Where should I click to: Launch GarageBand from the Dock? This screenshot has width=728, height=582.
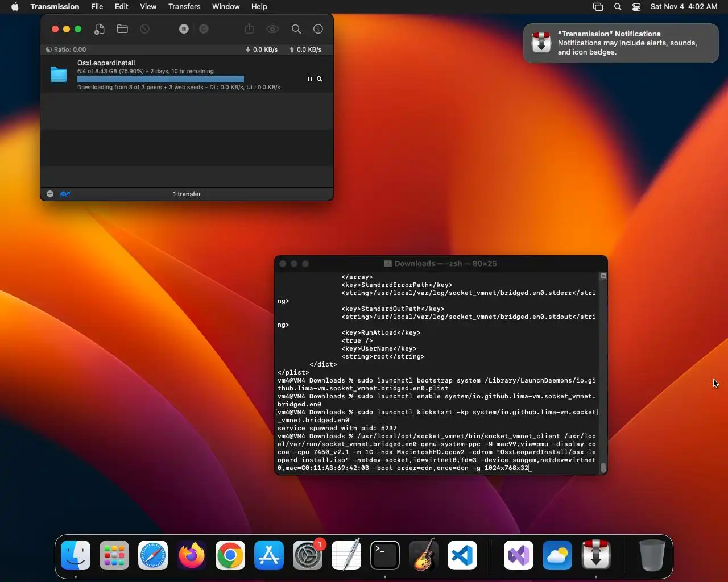pos(424,555)
